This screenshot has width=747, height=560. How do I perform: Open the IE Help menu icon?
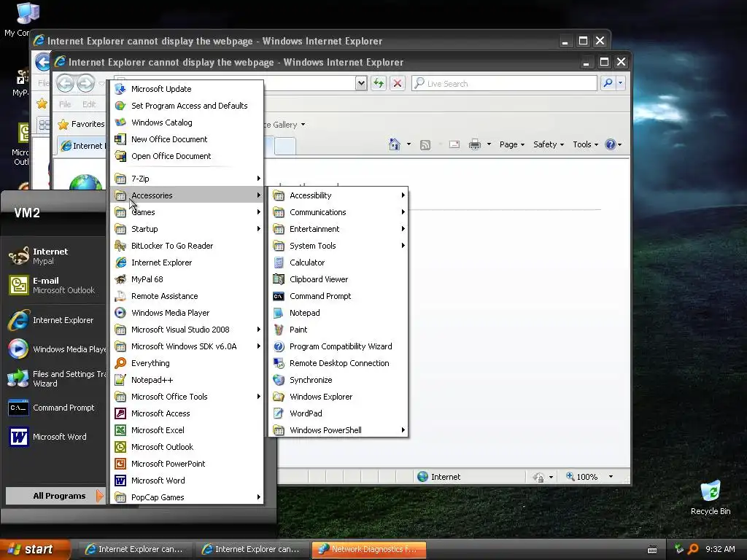[613, 144]
